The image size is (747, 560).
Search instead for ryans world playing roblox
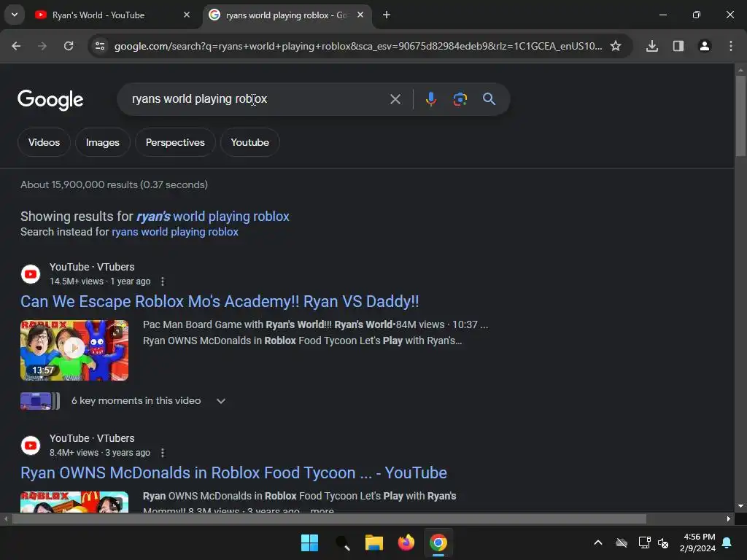click(175, 232)
